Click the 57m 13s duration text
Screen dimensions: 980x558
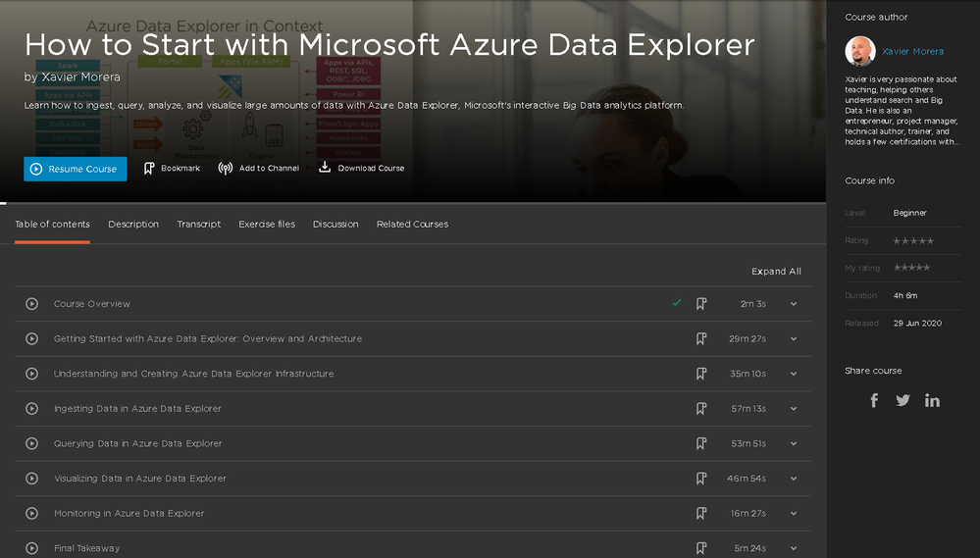pos(748,409)
